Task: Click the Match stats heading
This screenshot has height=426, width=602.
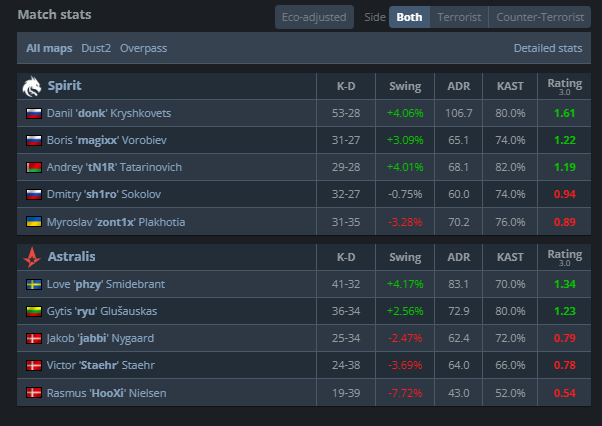Action: [55, 15]
